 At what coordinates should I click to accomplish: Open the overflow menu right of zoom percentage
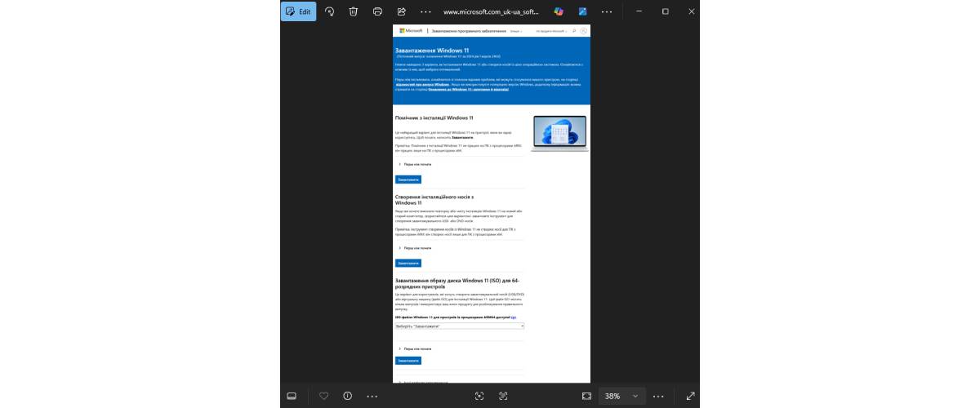[659, 396]
